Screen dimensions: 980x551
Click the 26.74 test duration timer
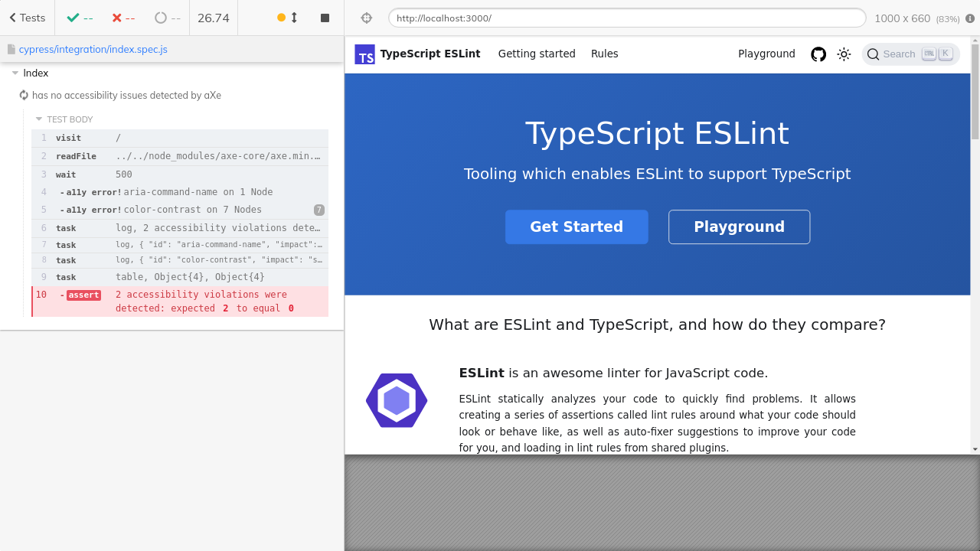point(214,18)
